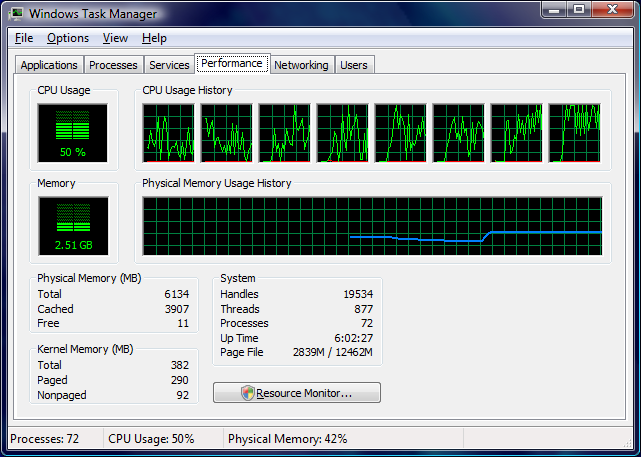The image size is (641, 457).
Task: Click the Kernel Memory (MB) group label
Action: [85, 349]
